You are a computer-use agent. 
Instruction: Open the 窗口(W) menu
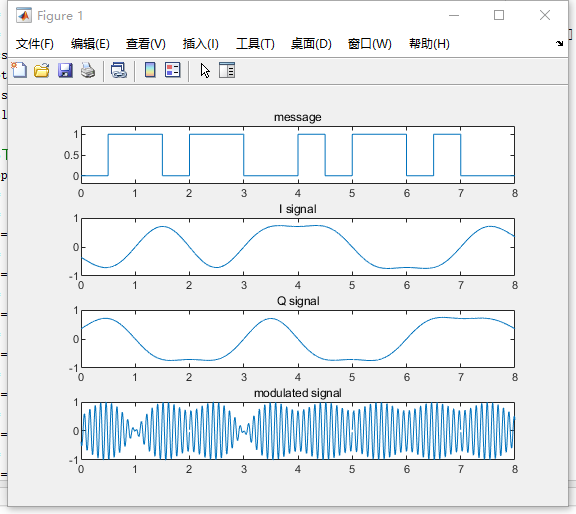[370, 44]
